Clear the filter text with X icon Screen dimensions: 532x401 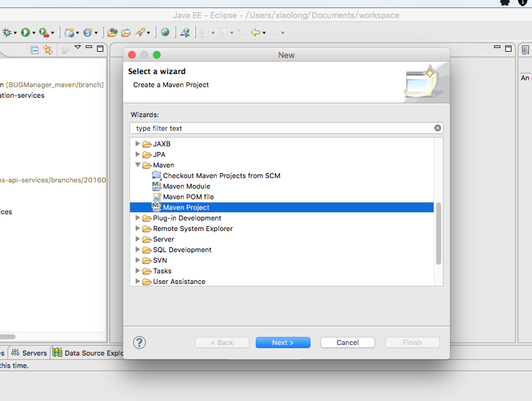(x=437, y=128)
